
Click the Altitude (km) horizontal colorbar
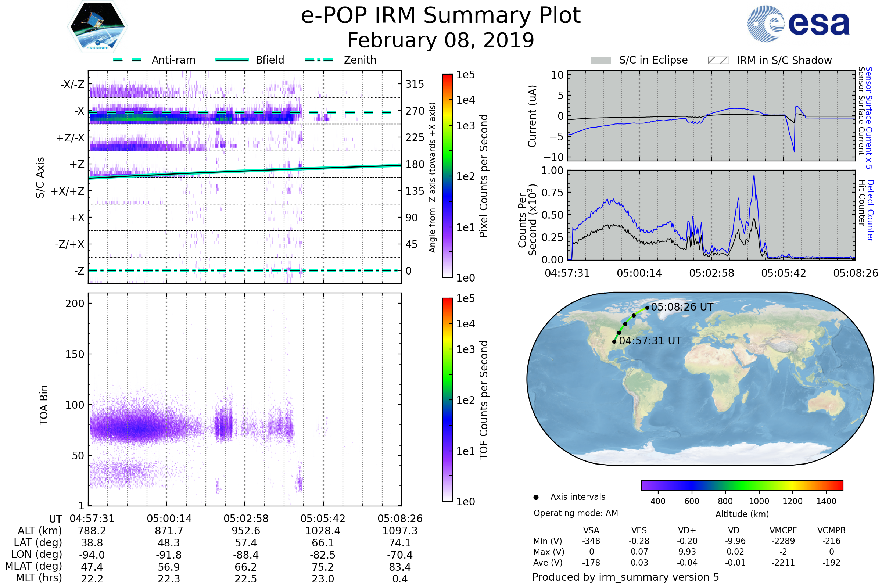coord(742,485)
